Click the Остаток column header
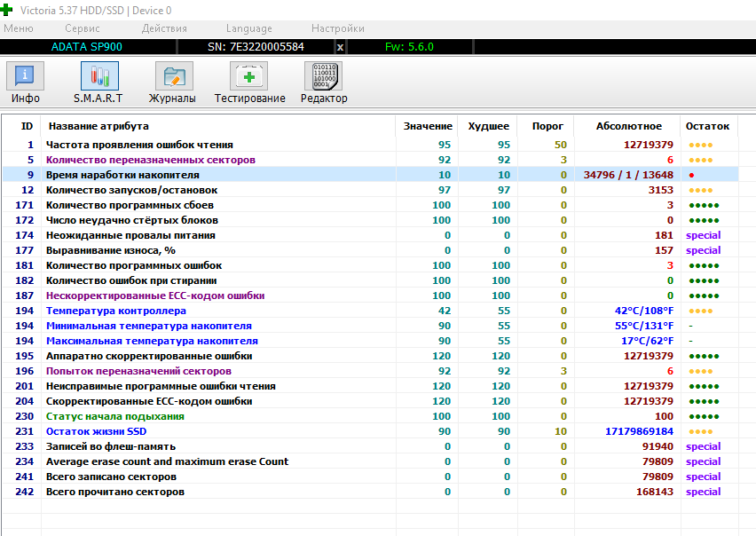 706,126
